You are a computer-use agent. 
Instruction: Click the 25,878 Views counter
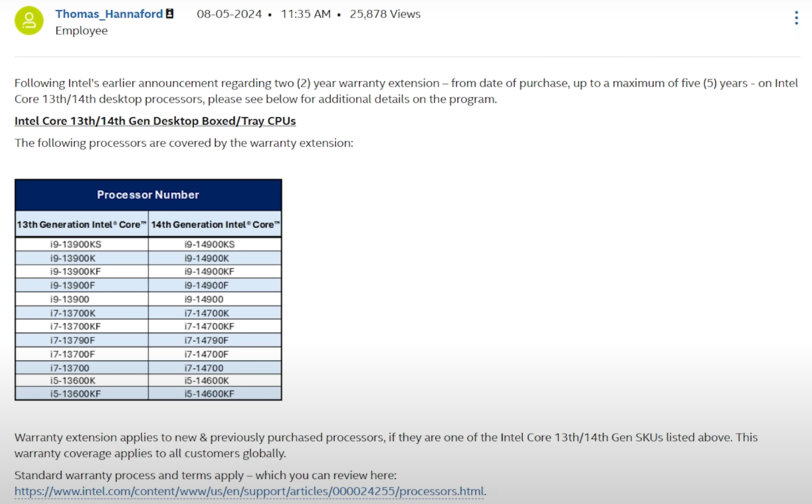385,14
